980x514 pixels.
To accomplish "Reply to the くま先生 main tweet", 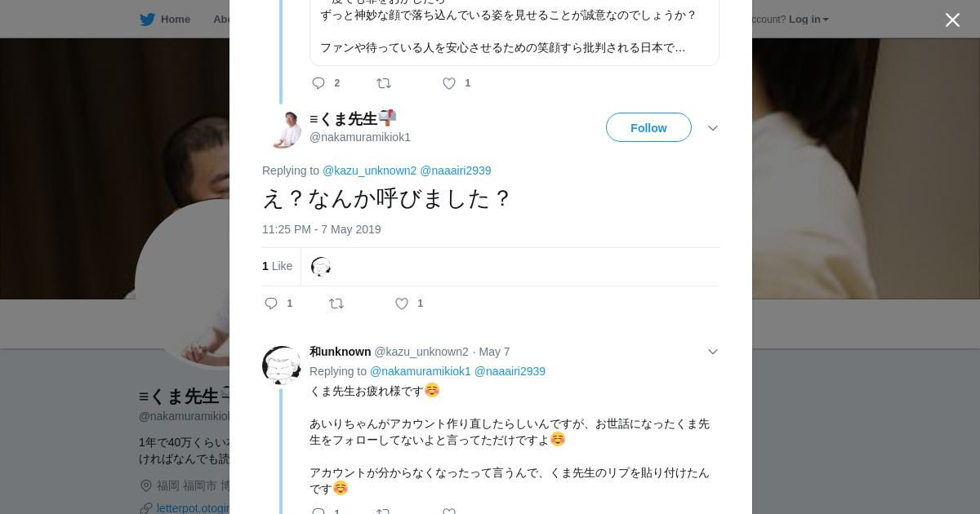I will [272, 304].
